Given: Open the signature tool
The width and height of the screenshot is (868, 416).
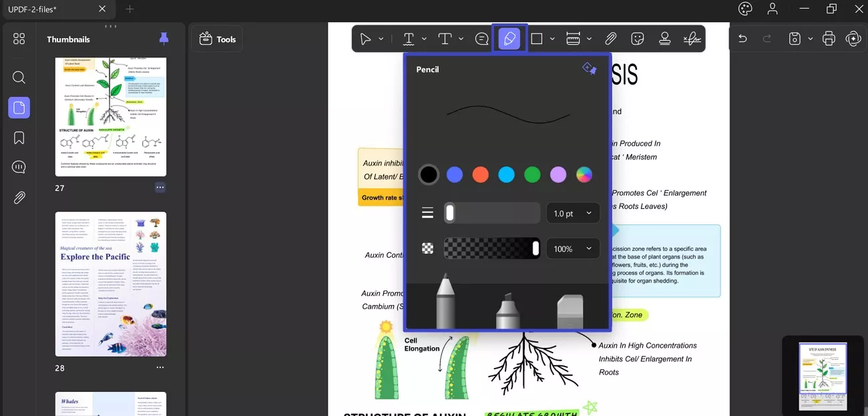Looking at the screenshot, I should (x=692, y=39).
